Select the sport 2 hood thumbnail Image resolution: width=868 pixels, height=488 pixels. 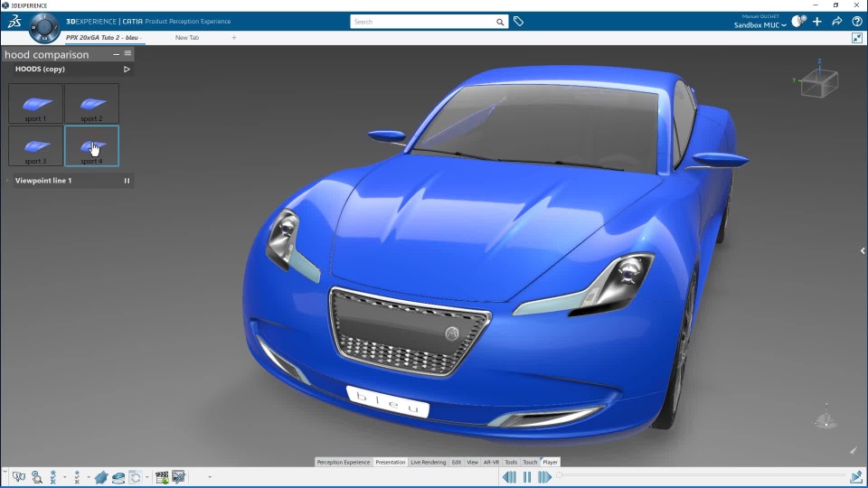pos(91,104)
